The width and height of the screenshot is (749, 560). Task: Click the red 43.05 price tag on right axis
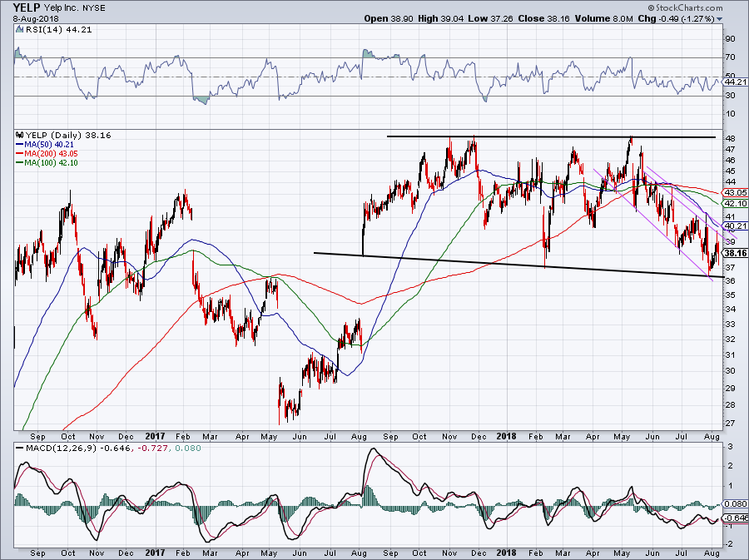(x=736, y=192)
